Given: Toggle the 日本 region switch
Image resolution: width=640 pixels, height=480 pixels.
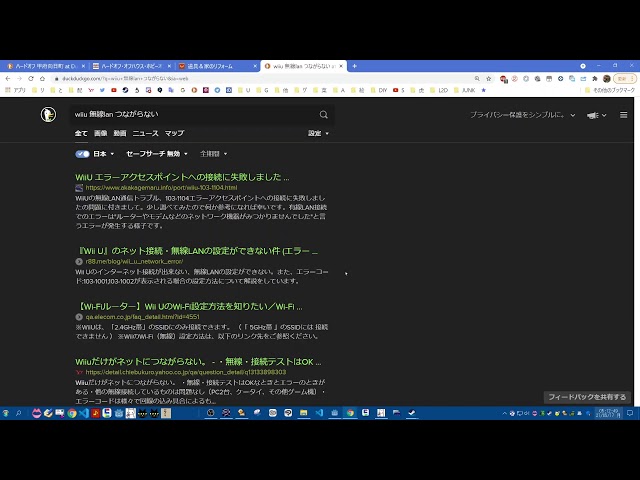Looking at the screenshot, I should [82, 154].
